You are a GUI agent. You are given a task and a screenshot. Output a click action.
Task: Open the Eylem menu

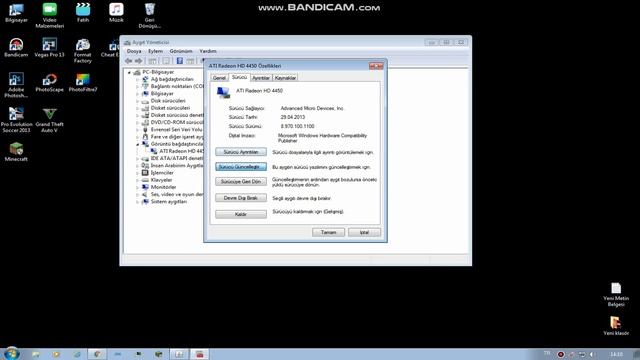[155, 51]
